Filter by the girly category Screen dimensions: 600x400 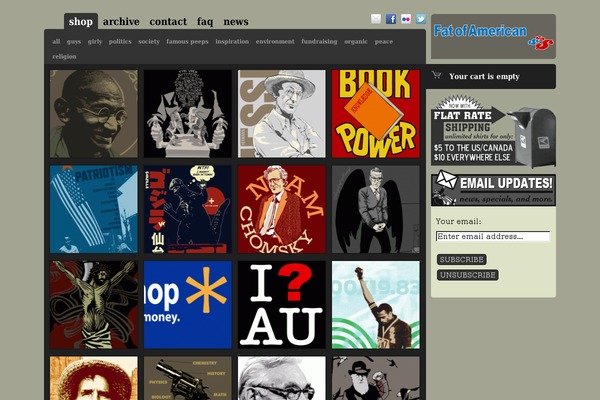(x=95, y=42)
